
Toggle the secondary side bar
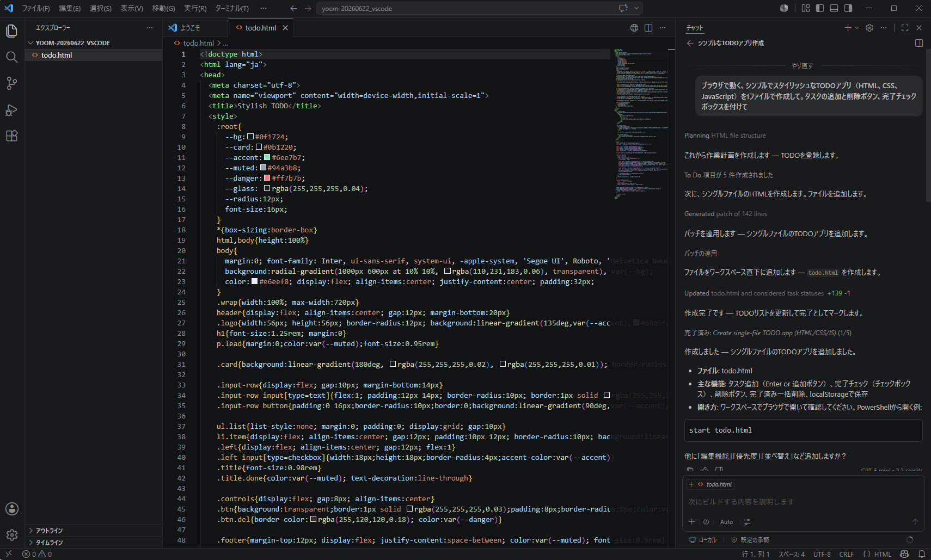848,8
